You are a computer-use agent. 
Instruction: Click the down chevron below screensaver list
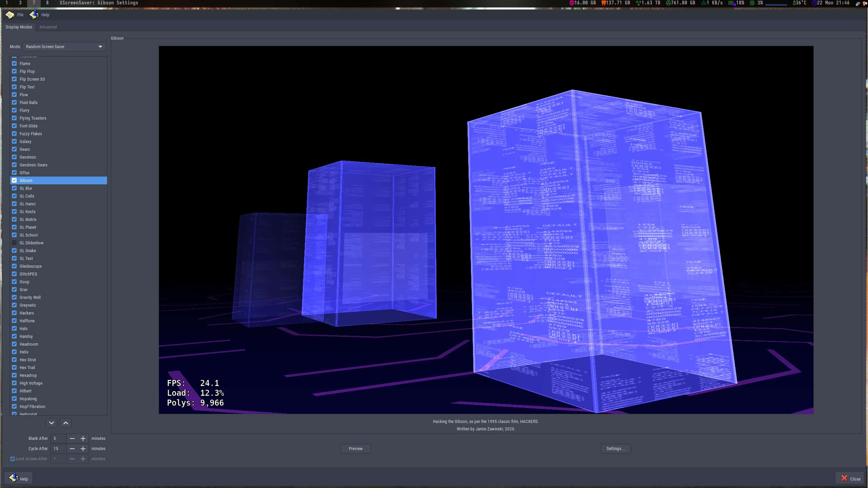point(52,423)
